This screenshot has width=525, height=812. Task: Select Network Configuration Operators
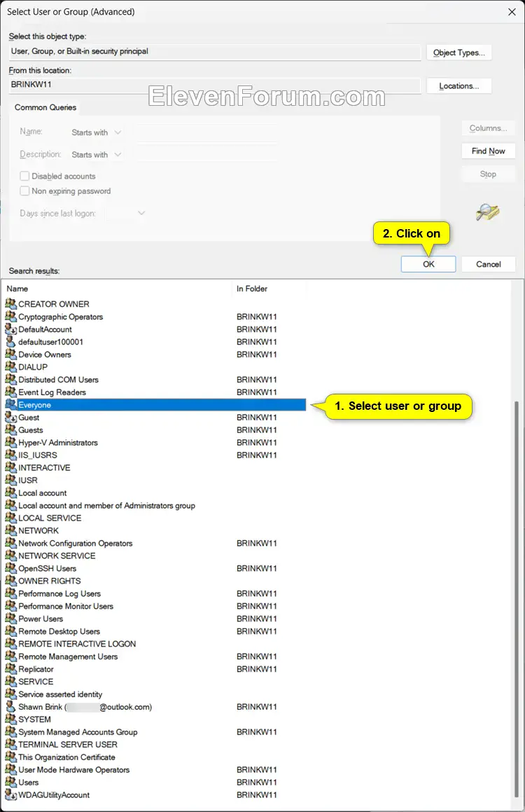tap(76, 543)
